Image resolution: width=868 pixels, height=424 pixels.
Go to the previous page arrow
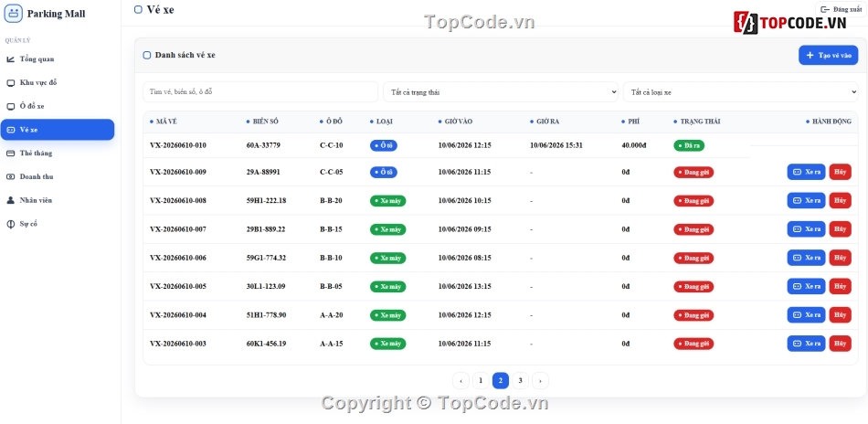(x=461, y=381)
